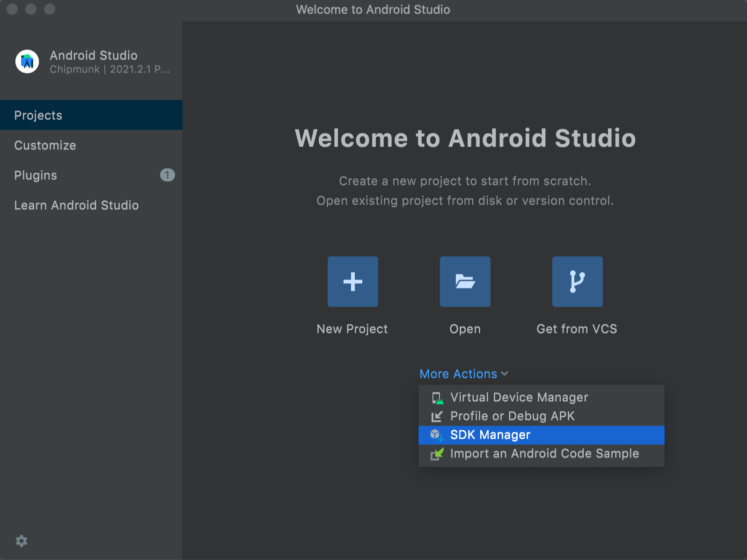747x560 pixels.
Task: Click the Open folder icon
Action: click(465, 281)
